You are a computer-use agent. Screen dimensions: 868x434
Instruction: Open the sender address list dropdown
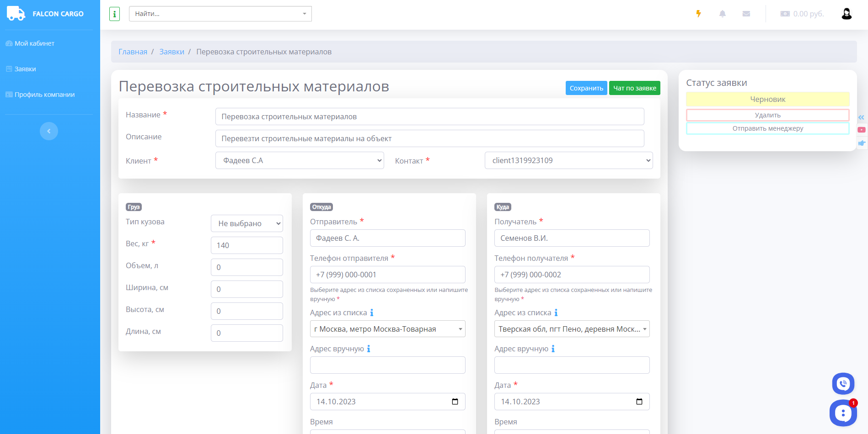387,329
